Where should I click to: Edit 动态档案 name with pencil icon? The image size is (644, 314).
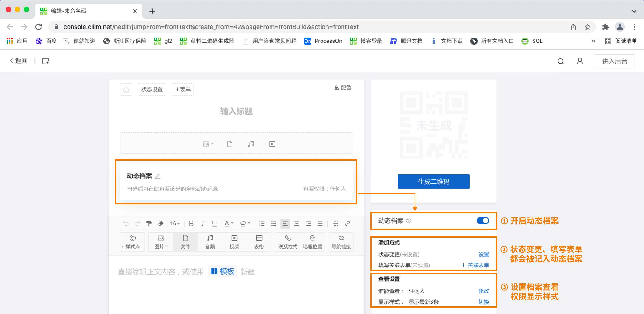click(157, 176)
